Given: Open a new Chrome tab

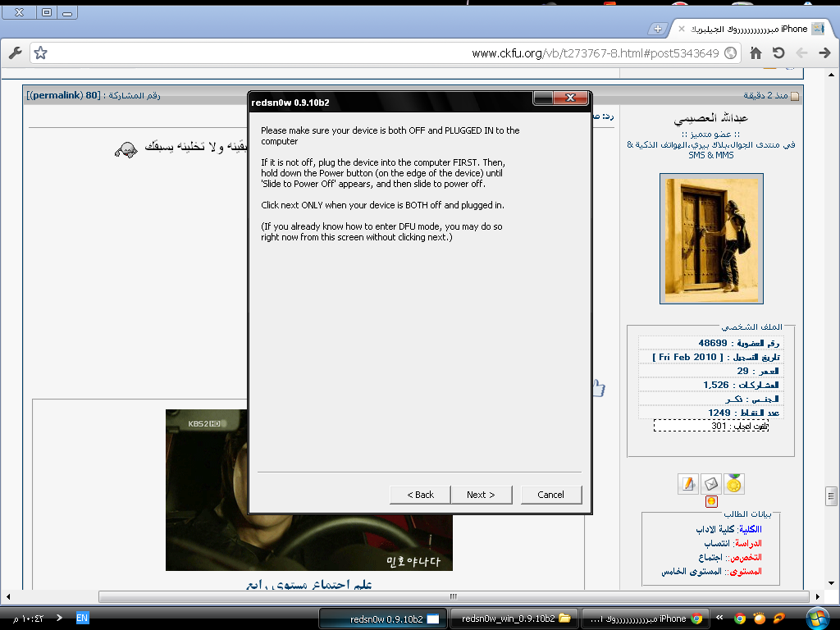Looking at the screenshot, I should [x=657, y=29].
